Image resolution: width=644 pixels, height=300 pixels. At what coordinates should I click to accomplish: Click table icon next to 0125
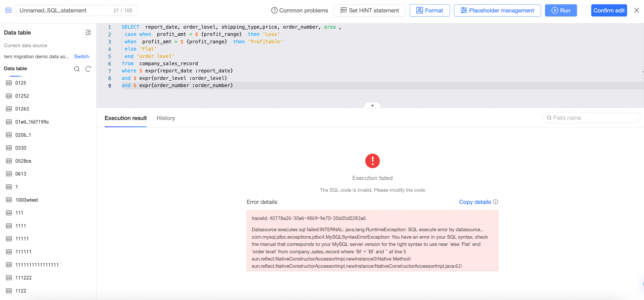(9, 83)
